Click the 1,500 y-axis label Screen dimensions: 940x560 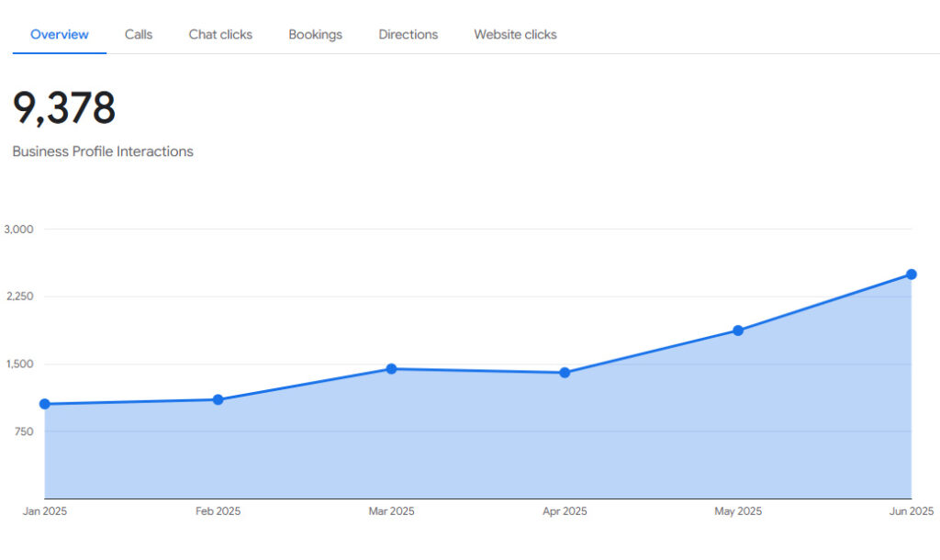tap(19, 364)
